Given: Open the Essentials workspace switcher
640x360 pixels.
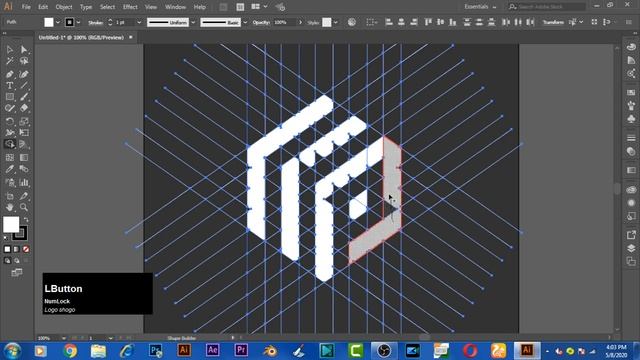Looking at the screenshot, I should [480, 7].
